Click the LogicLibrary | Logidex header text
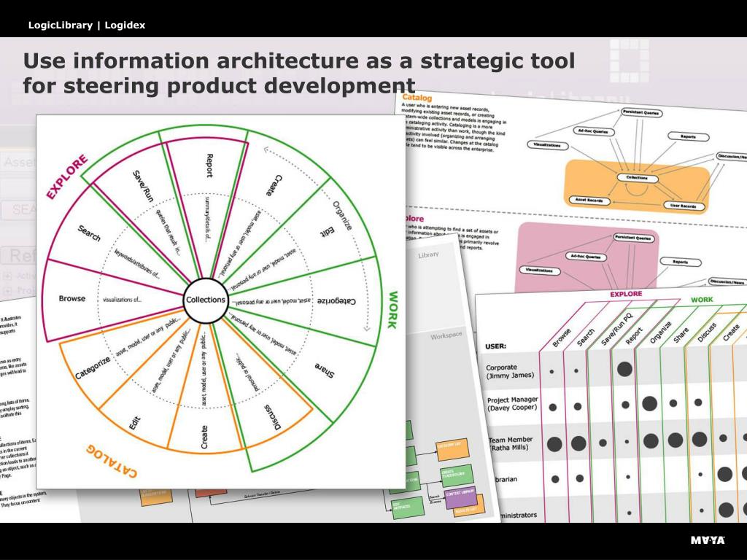Screen dimensions: 747x560 87,26
